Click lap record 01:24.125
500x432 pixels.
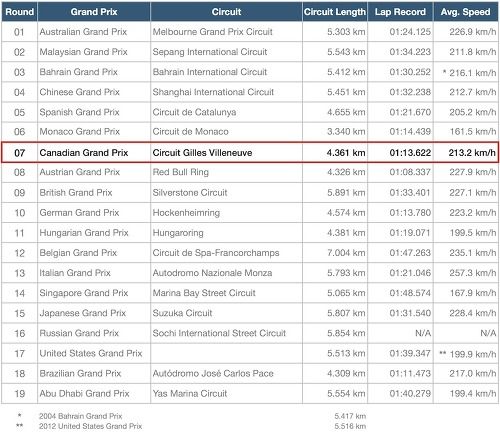tap(410, 32)
